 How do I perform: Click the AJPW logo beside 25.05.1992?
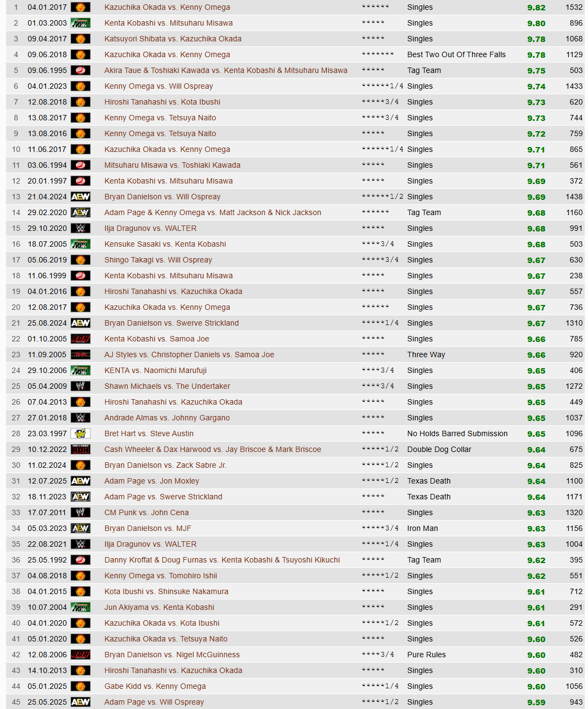(81, 560)
